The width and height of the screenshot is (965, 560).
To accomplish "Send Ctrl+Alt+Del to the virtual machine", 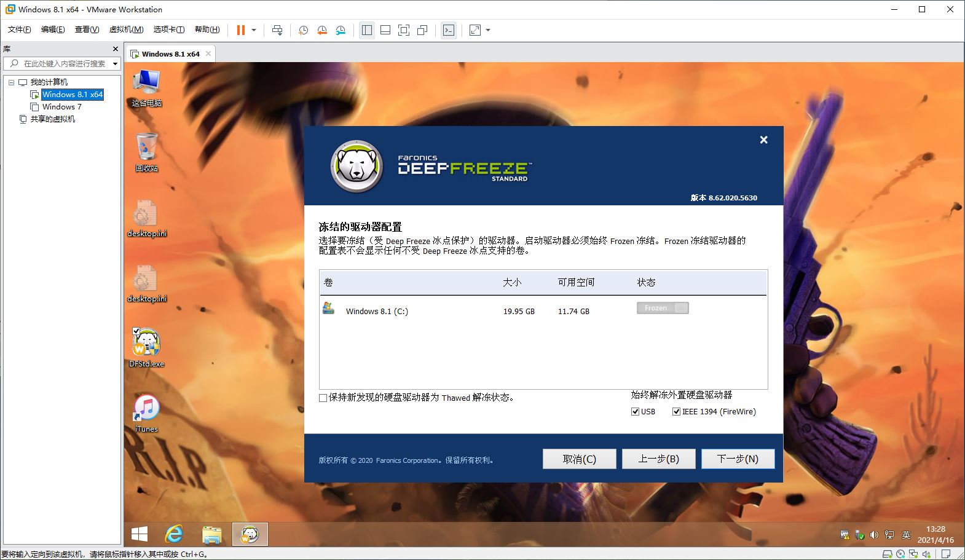I will pyautogui.click(x=277, y=30).
